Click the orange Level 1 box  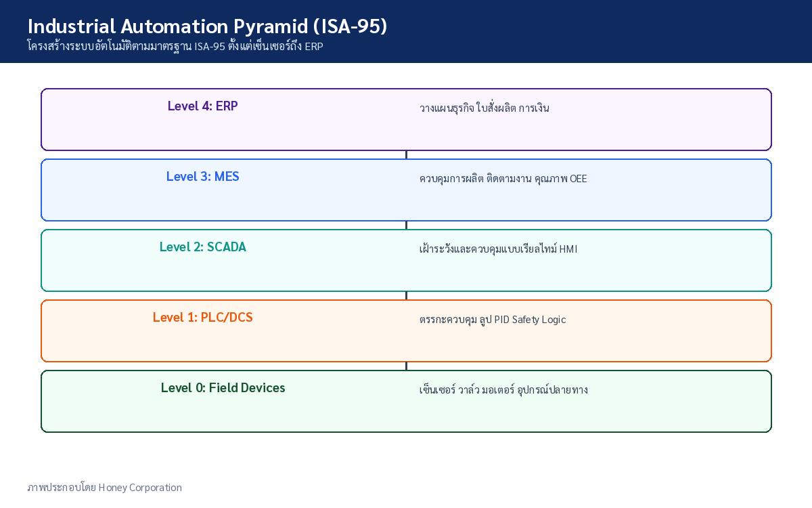point(406,331)
